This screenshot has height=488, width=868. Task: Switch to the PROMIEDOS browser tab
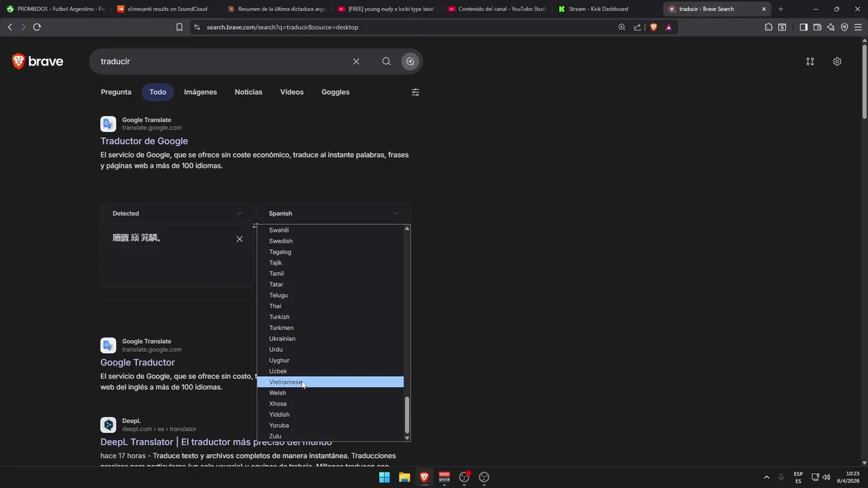tap(56, 9)
